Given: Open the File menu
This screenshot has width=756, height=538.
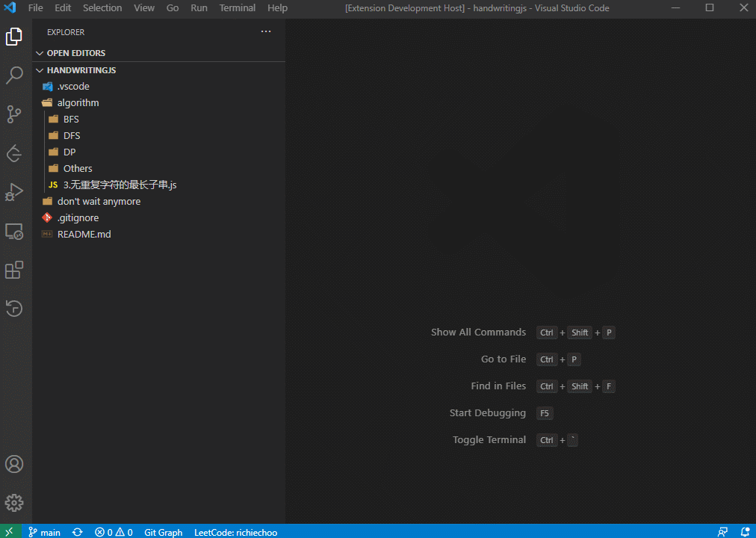Looking at the screenshot, I should [x=36, y=8].
